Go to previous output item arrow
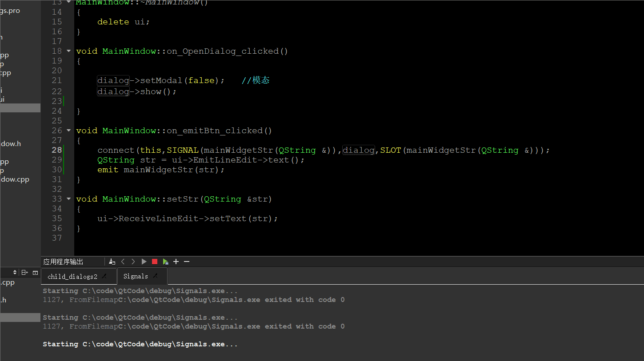 [x=123, y=262]
